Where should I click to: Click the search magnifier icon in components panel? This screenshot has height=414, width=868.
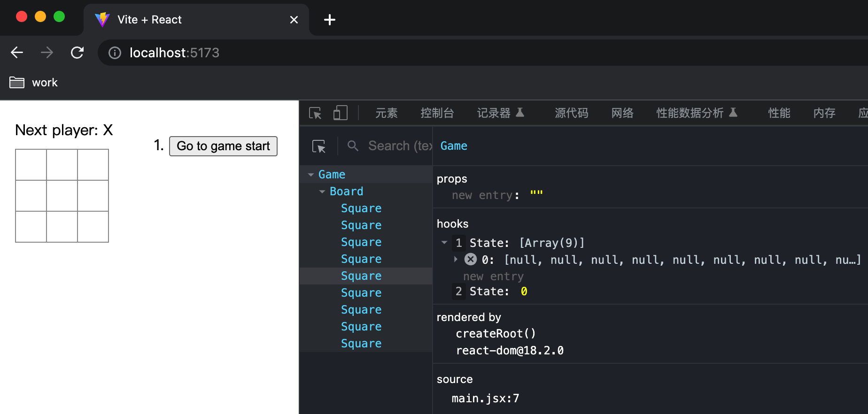pyautogui.click(x=353, y=146)
